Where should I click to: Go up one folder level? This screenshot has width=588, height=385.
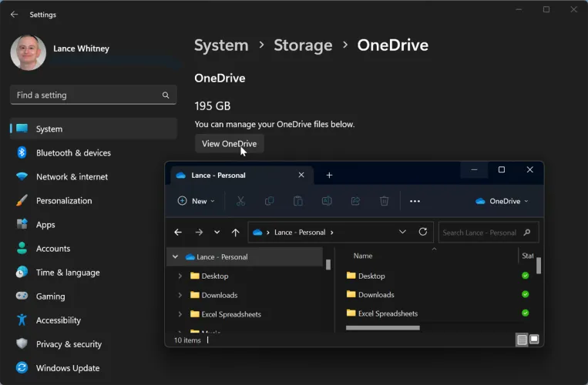(235, 232)
